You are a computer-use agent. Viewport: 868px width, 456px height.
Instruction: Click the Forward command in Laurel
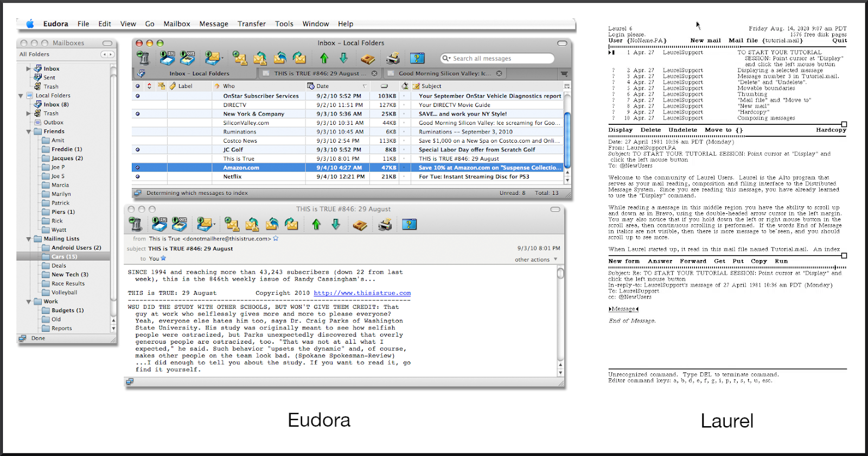tap(693, 261)
